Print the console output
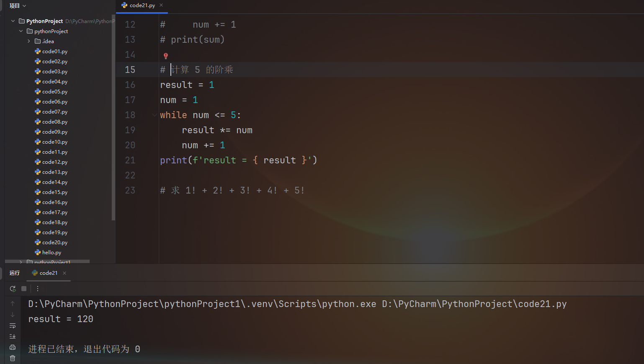This screenshot has height=364, width=644. pos(13,347)
